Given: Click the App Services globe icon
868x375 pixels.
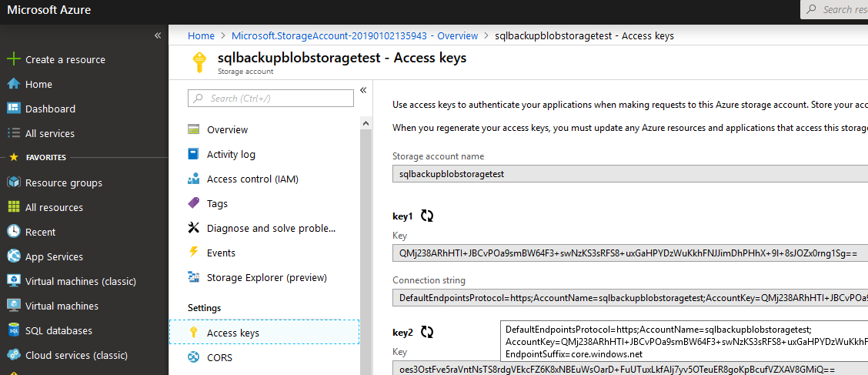Looking at the screenshot, I should tap(13, 256).
